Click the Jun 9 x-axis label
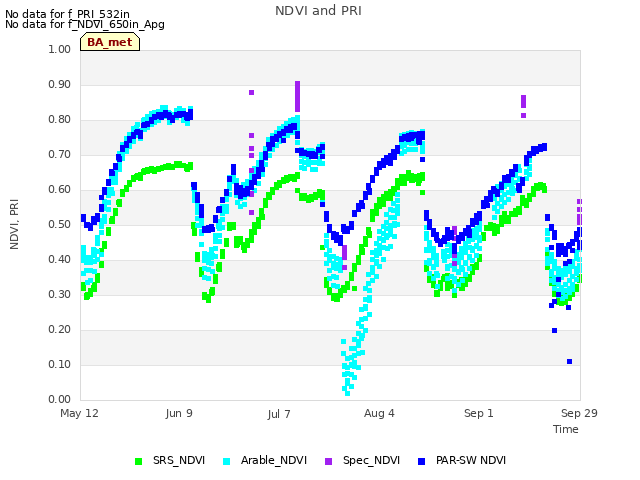 coord(179,413)
